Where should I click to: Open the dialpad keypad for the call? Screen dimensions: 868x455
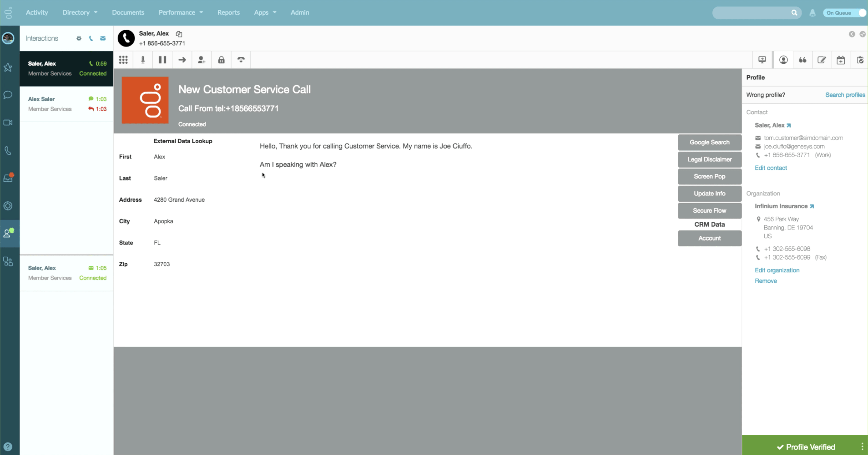[123, 60]
